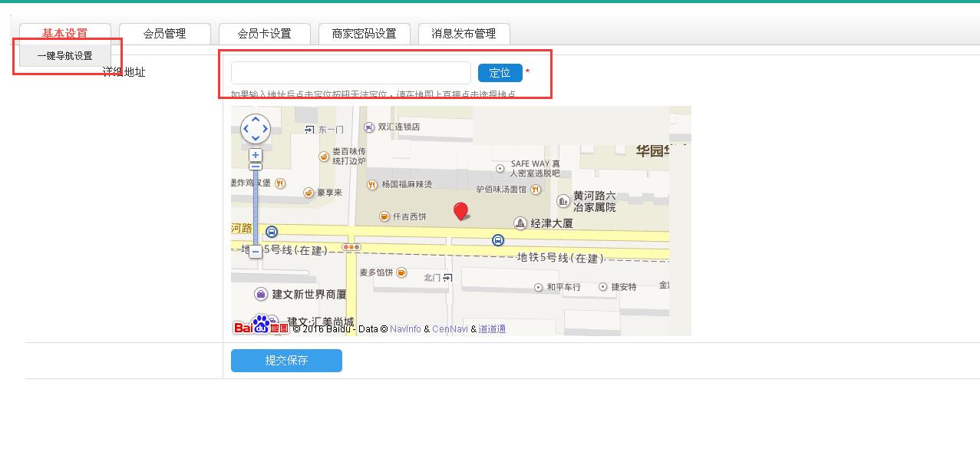Click the map zoom out minus button

tap(256, 252)
